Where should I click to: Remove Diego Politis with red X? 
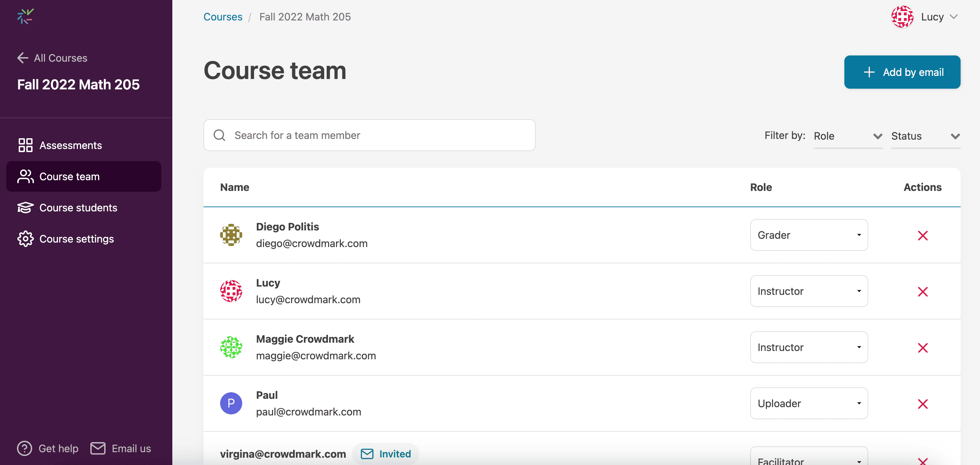click(x=922, y=235)
